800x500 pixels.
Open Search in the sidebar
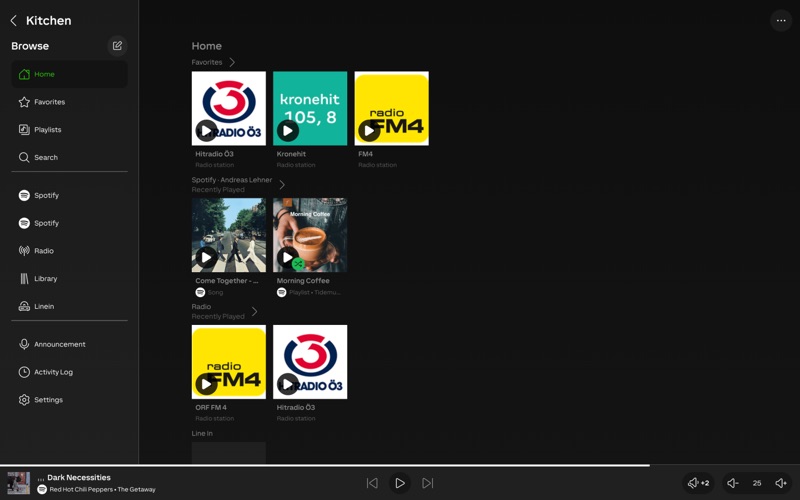click(69, 157)
